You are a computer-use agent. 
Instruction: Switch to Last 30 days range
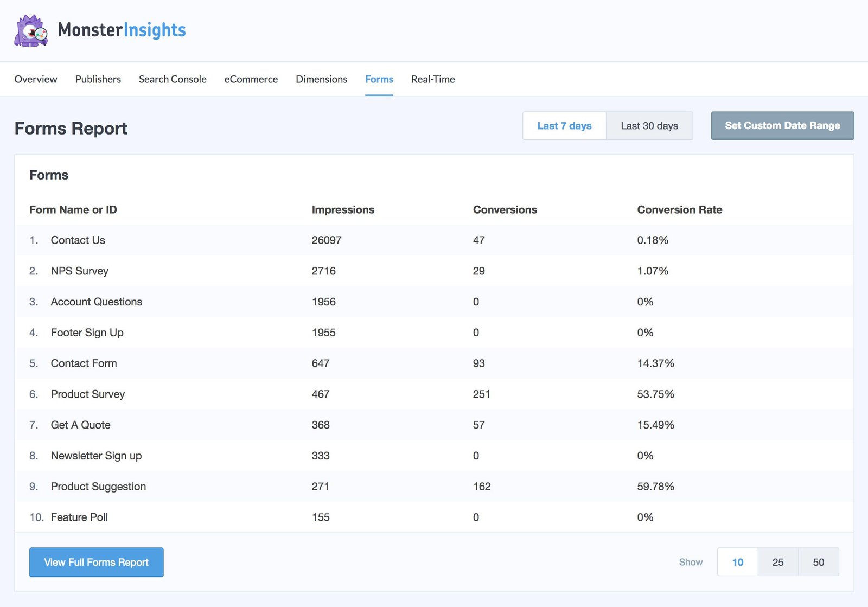coord(649,126)
